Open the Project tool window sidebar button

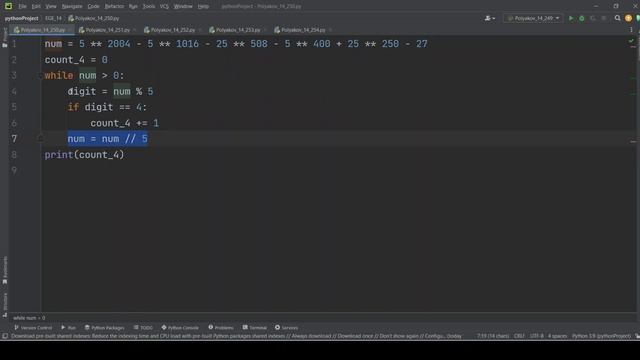(x=4, y=37)
